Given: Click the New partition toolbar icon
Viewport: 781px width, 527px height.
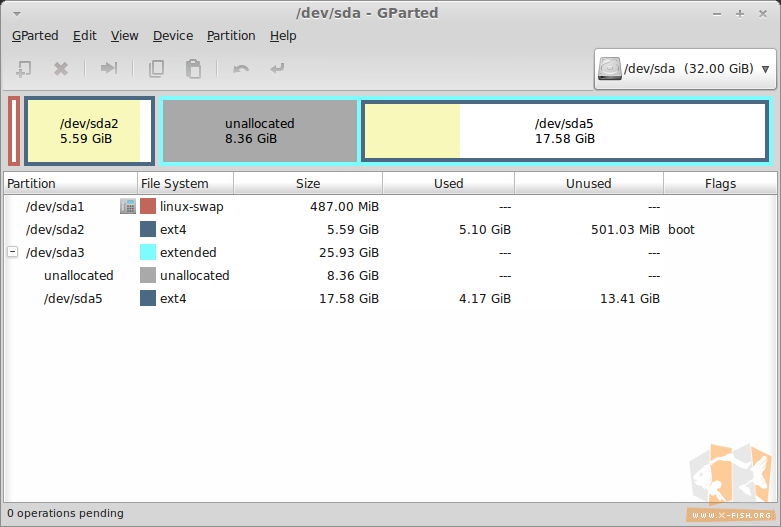Looking at the screenshot, I should 23,68.
